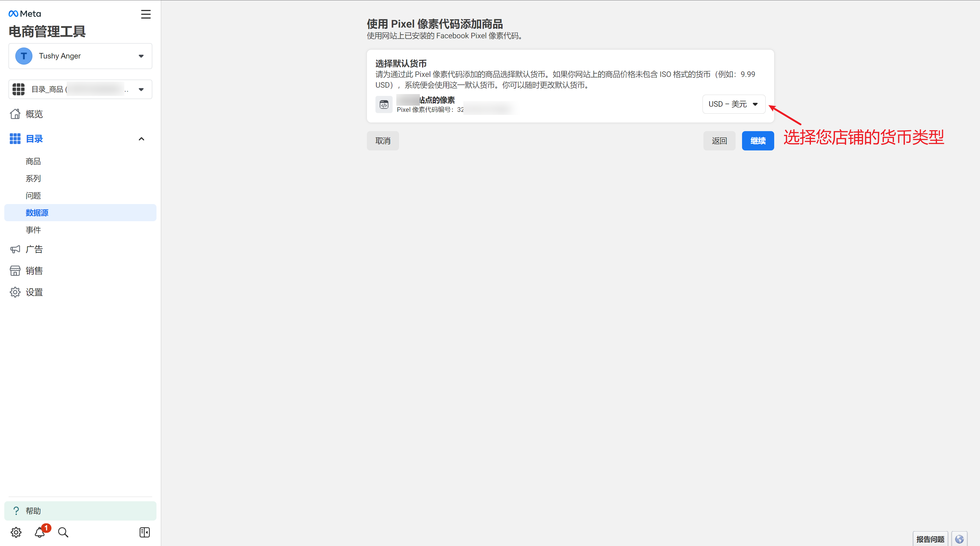This screenshot has height=546, width=980.
Task: Collapse the 目录 section chevron
Action: pyautogui.click(x=141, y=139)
